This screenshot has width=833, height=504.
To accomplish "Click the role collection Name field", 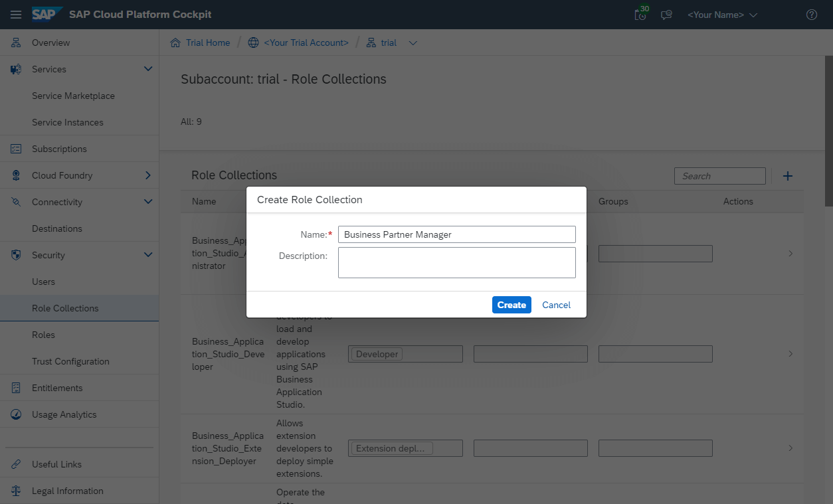I will 457,234.
